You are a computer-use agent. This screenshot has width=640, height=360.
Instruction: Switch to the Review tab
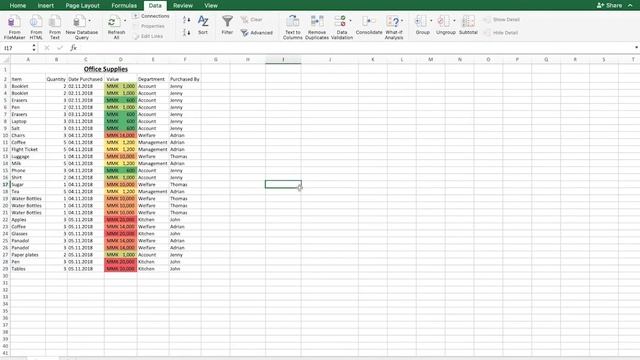click(x=183, y=5)
